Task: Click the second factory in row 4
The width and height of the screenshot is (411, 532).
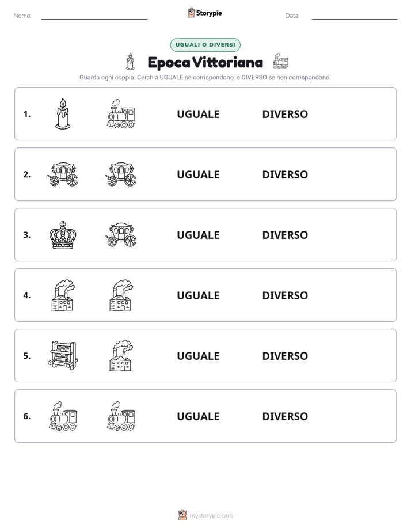Action: coord(121,295)
